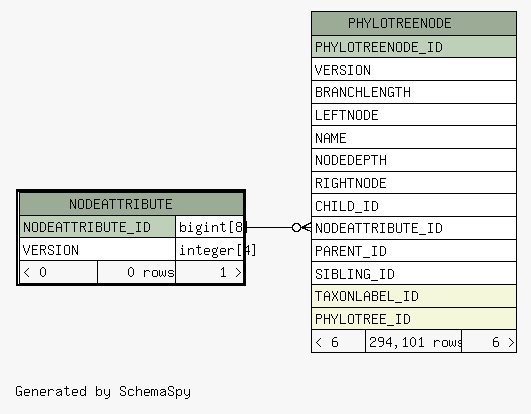Click the BRANCHLENGTH column row
The image size is (531, 414).
click(414, 92)
